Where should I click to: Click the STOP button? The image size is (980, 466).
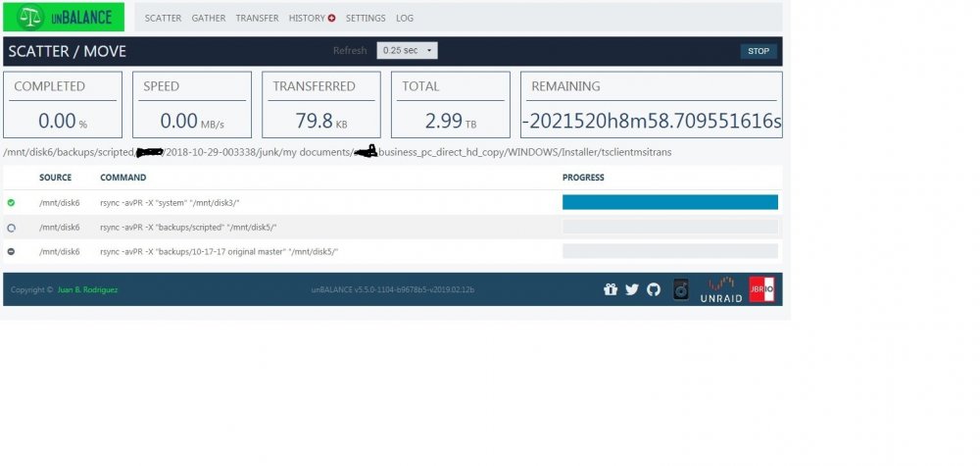pyautogui.click(x=759, y=51)
